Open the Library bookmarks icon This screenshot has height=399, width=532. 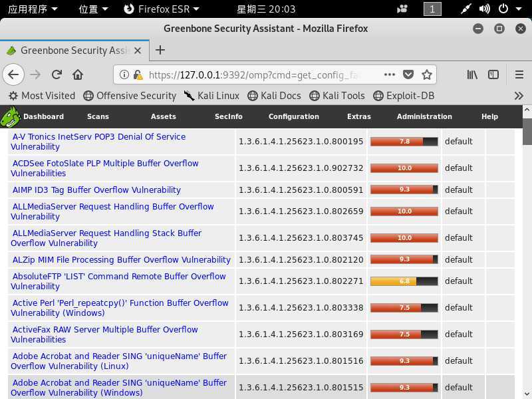point(472,74)
